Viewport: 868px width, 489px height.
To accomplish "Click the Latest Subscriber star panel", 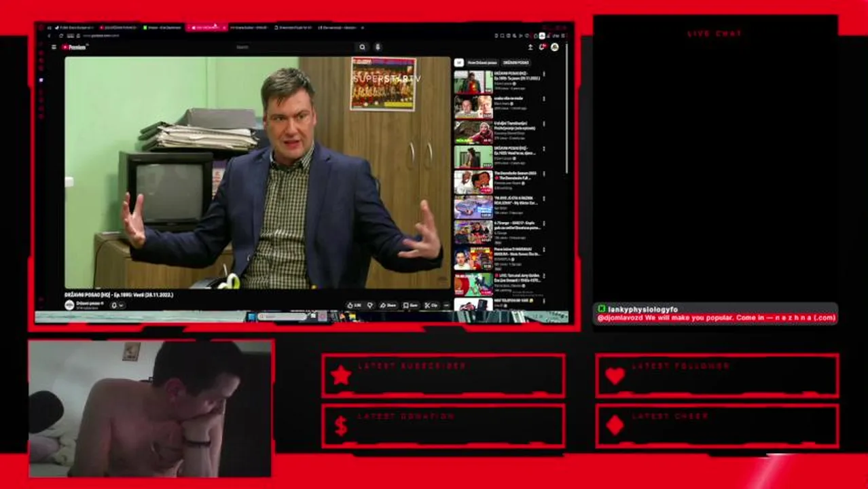I will [444, 375].
